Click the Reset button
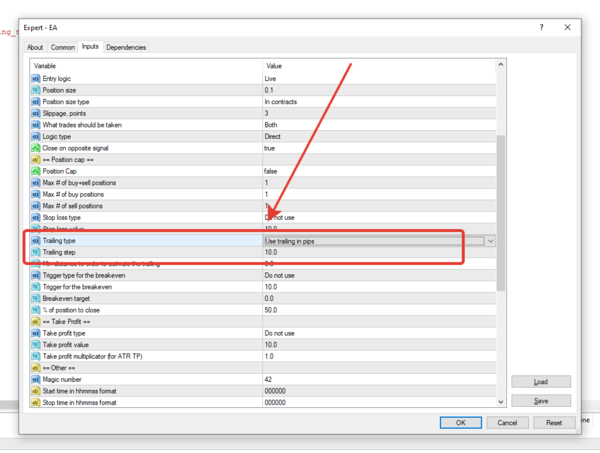The height and width of the screenshot is (453, 600). (x=554, y=423)
